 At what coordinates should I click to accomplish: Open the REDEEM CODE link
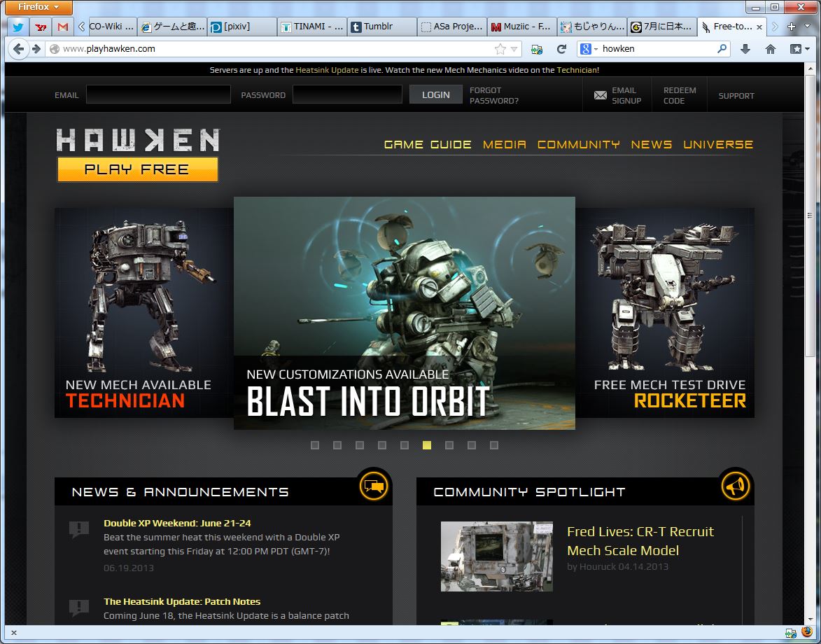point(680,95)
